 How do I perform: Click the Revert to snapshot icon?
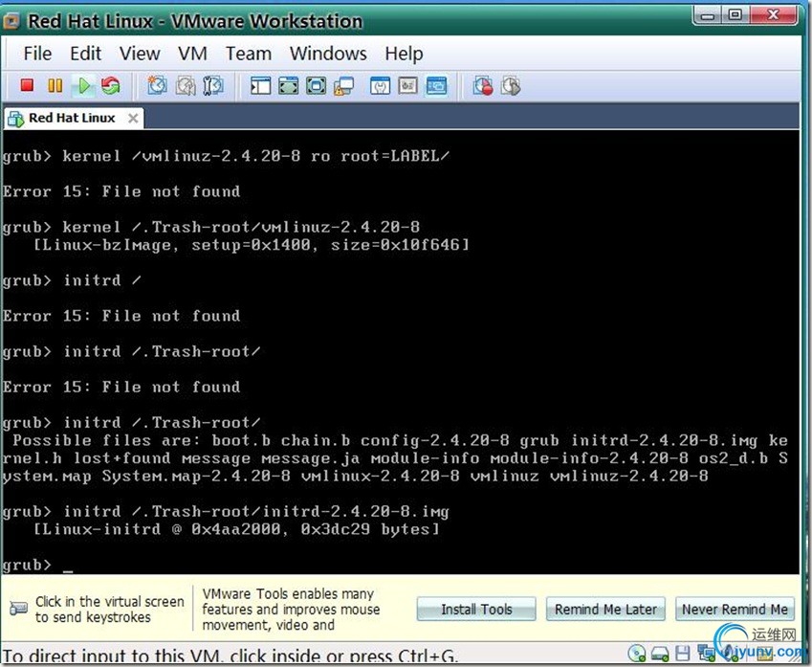(186, 85)
